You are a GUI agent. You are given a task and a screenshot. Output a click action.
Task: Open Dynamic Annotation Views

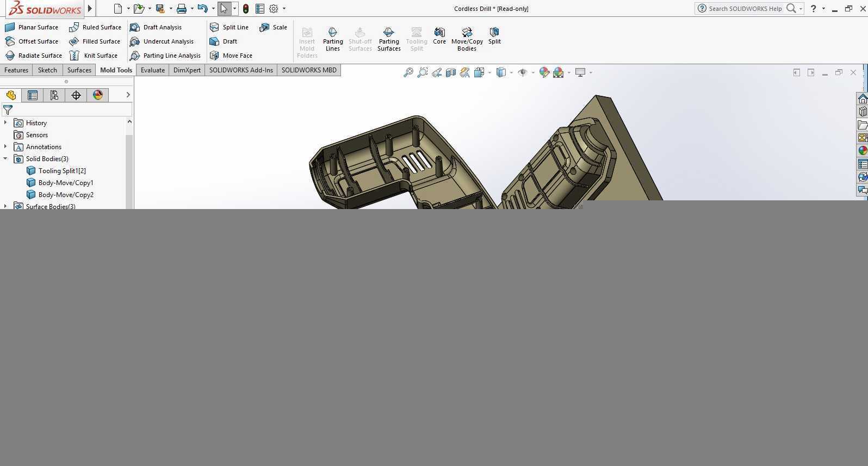pos(464,72)
